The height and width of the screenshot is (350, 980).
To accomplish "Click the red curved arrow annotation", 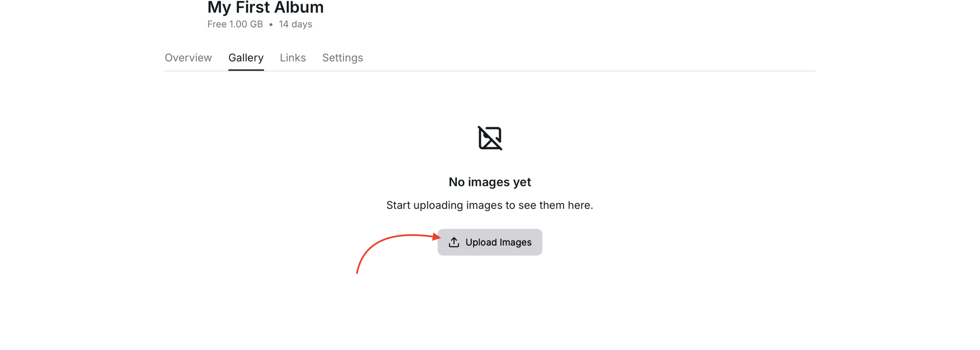I will point(398,253).
